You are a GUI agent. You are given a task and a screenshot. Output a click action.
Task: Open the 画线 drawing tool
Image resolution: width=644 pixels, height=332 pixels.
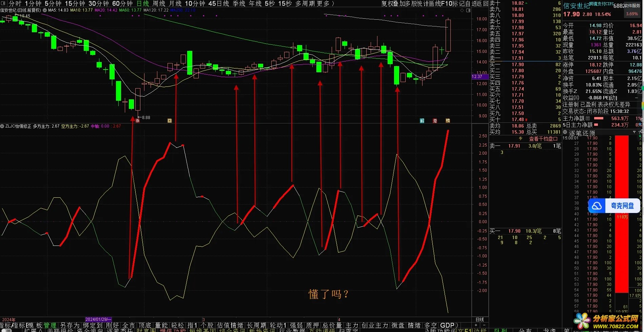435,3
